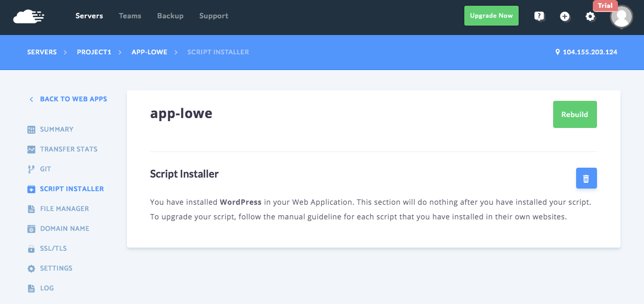Click the Settings gear icon in sidebar
The height and width of the screenshot is (304, 644).
(x=31, y=268)
